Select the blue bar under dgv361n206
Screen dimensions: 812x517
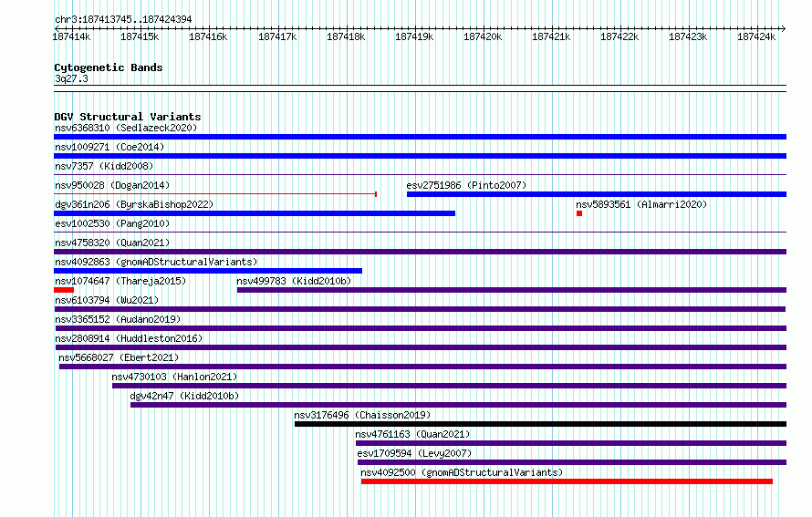coord(255,213)
